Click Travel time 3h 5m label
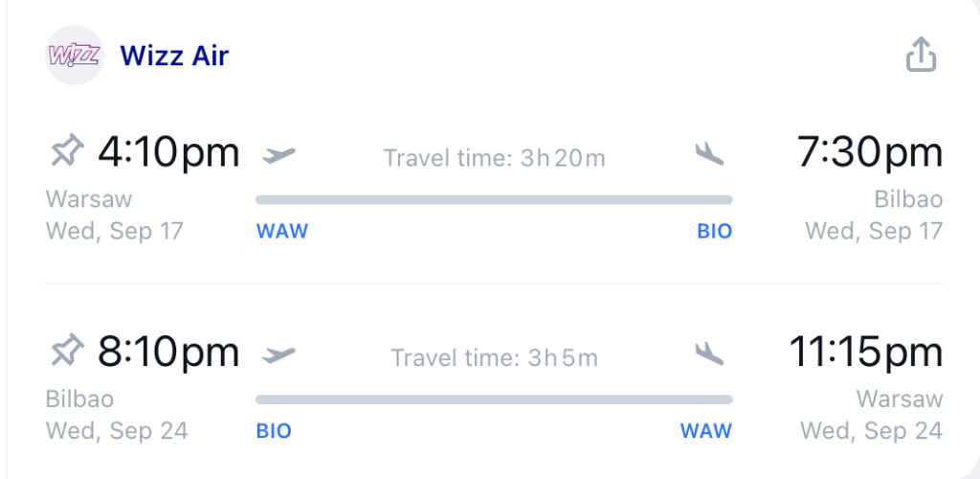 495,358
